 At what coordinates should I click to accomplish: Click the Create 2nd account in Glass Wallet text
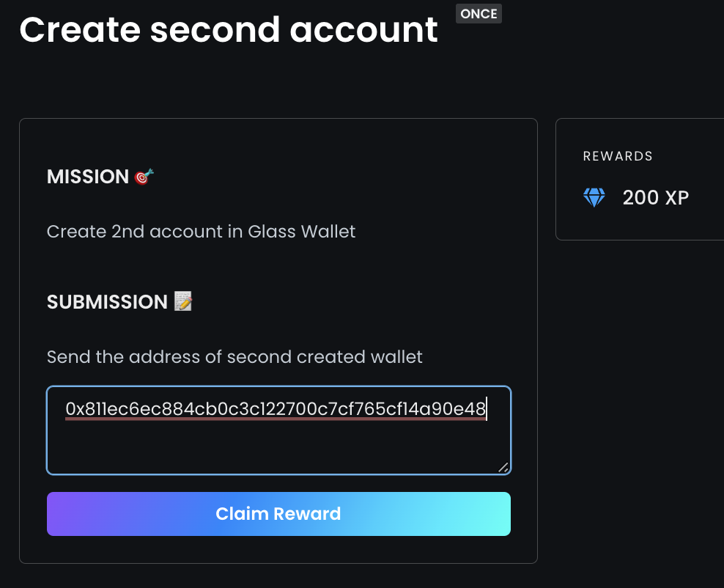[202, 232]
